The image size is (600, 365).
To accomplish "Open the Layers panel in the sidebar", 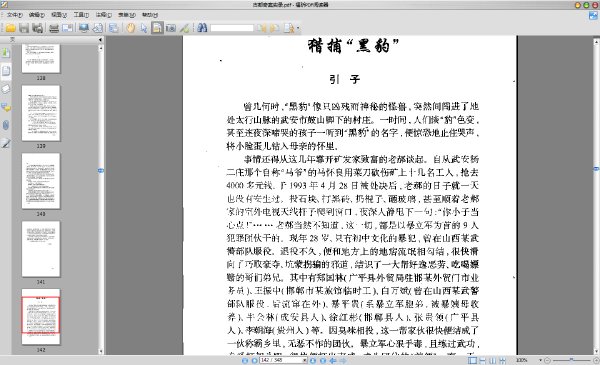I will tap(6, 89).
